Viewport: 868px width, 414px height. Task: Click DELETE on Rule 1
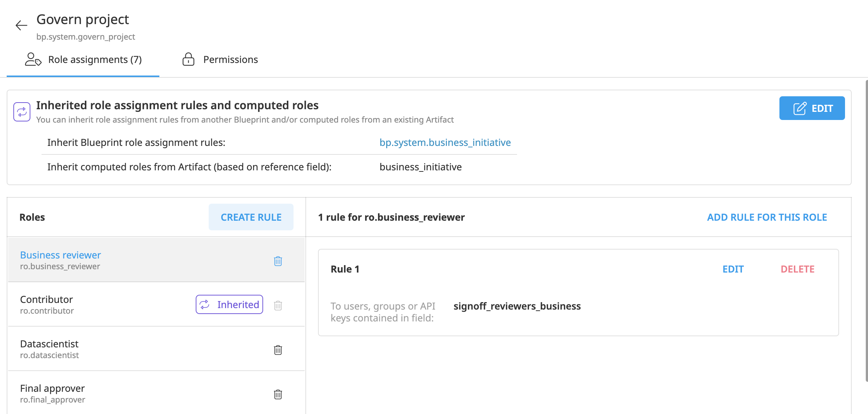[x=798, y=269]
